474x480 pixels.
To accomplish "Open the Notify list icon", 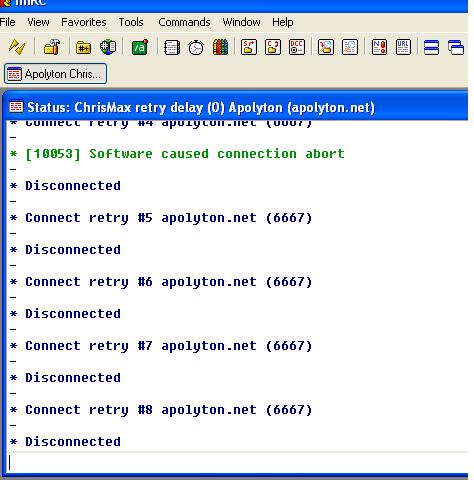I will click(379, 47).
